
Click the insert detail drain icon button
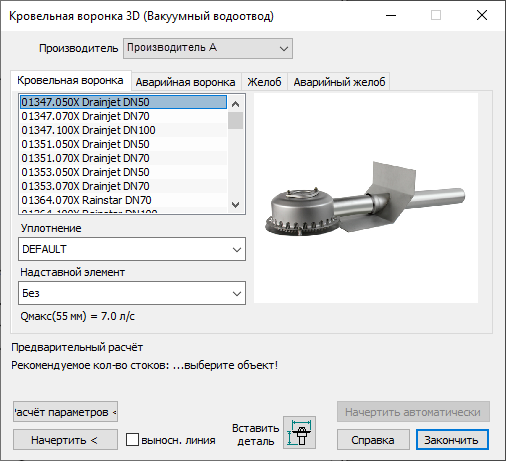pos(299,432)
